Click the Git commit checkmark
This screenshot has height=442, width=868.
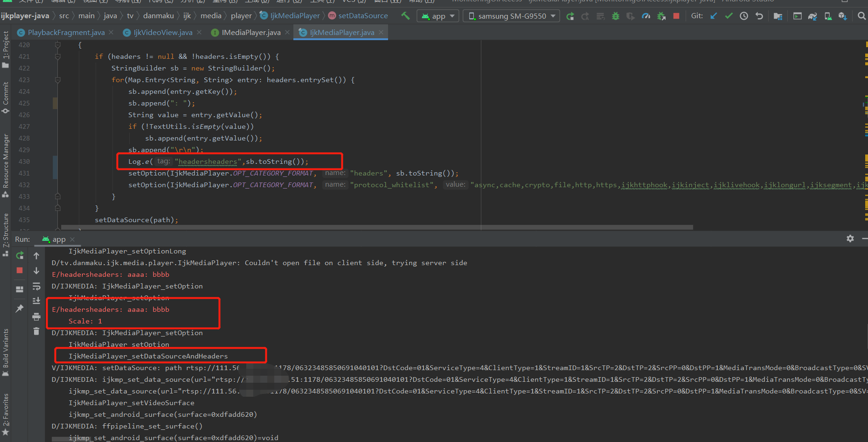pos(729,16)
